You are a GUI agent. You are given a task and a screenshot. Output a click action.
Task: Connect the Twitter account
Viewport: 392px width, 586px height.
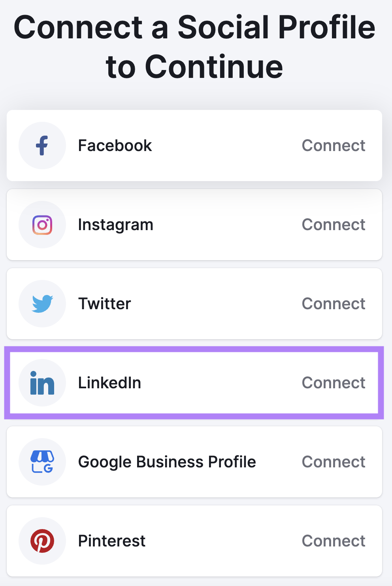(x=333, y=303)
